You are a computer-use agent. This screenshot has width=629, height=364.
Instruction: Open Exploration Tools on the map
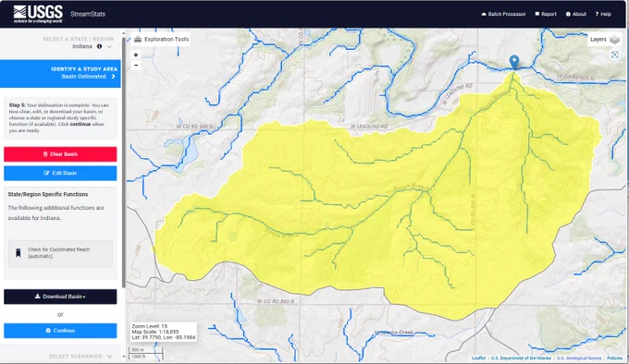(x=161, y=39)
